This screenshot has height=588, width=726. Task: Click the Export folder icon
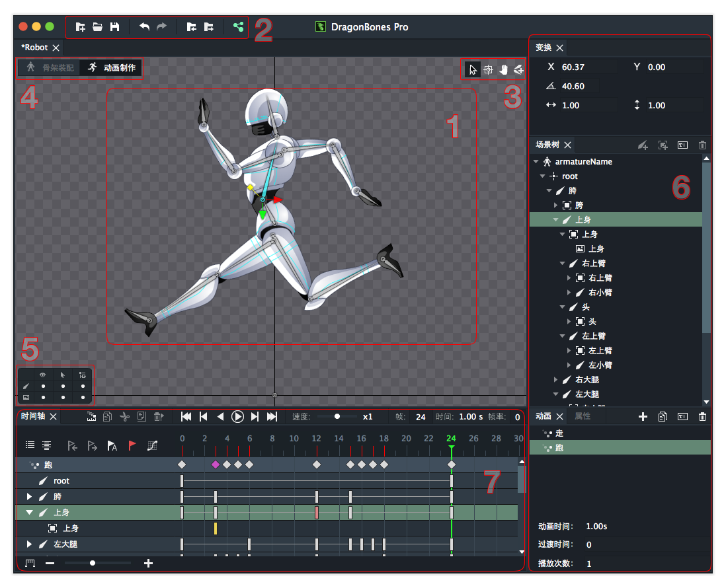pos(209,27)
